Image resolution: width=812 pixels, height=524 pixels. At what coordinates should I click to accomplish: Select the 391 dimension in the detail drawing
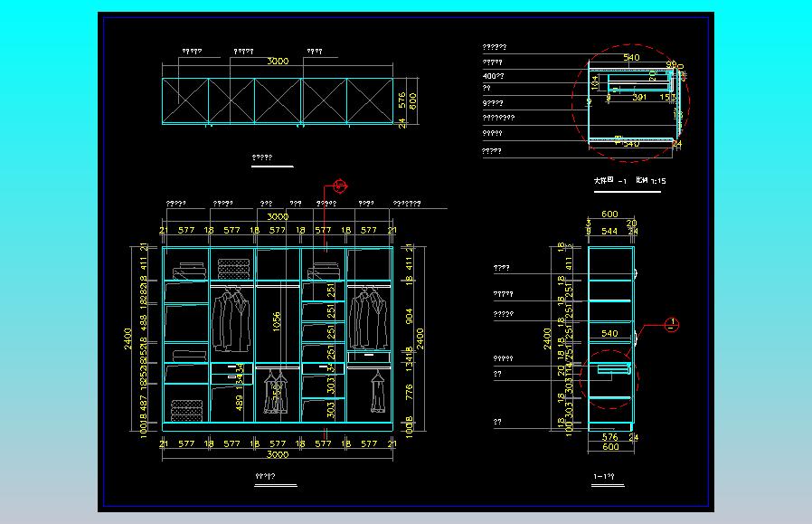[x=639, y=97]
